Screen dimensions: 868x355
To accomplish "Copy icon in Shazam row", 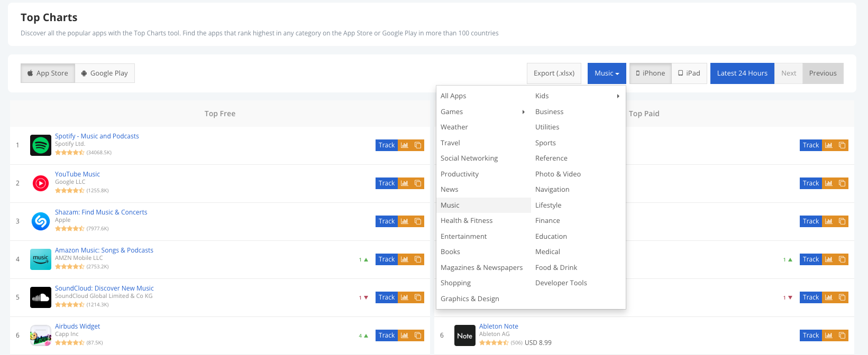I will pos(418,221).
